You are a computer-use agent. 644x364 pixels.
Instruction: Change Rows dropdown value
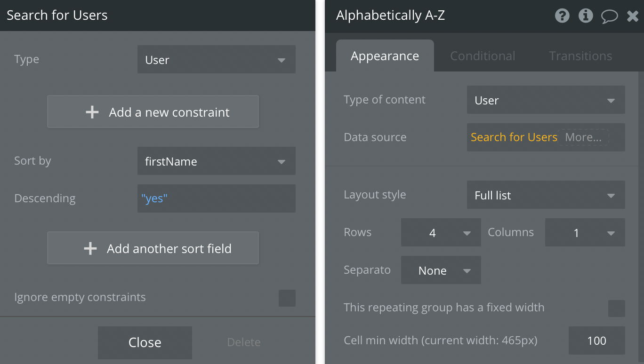coord(441,232)
